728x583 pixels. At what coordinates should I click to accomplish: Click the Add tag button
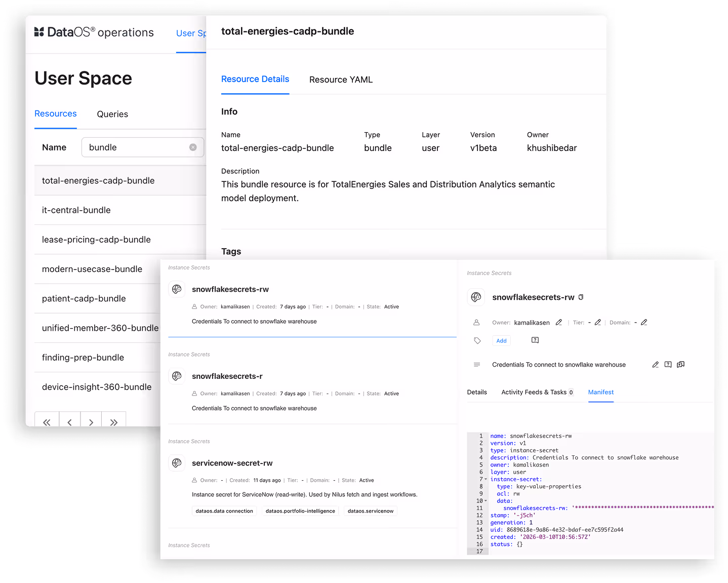coord(501,341)
